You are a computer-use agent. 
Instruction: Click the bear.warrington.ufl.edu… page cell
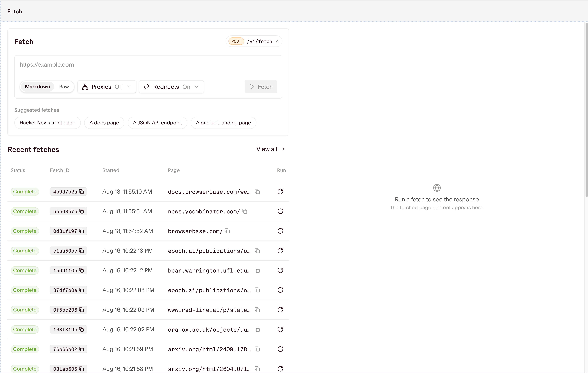pyautogui.click(x=209, y=271)
